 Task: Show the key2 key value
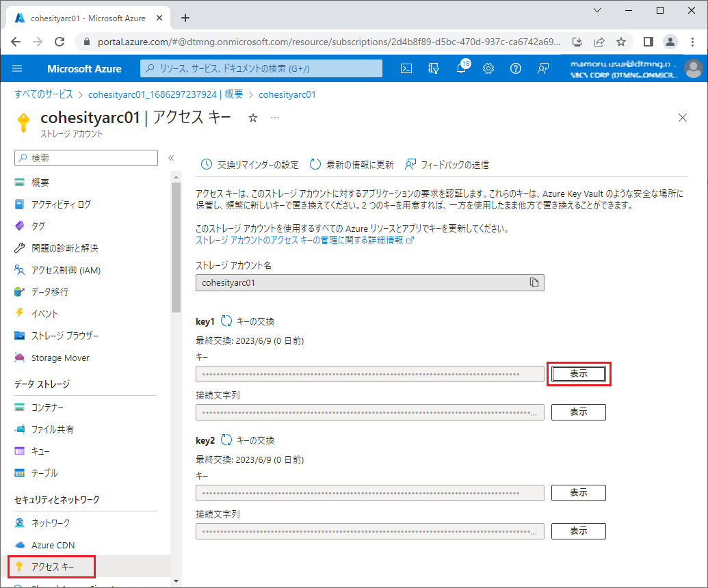pos(579,493)
